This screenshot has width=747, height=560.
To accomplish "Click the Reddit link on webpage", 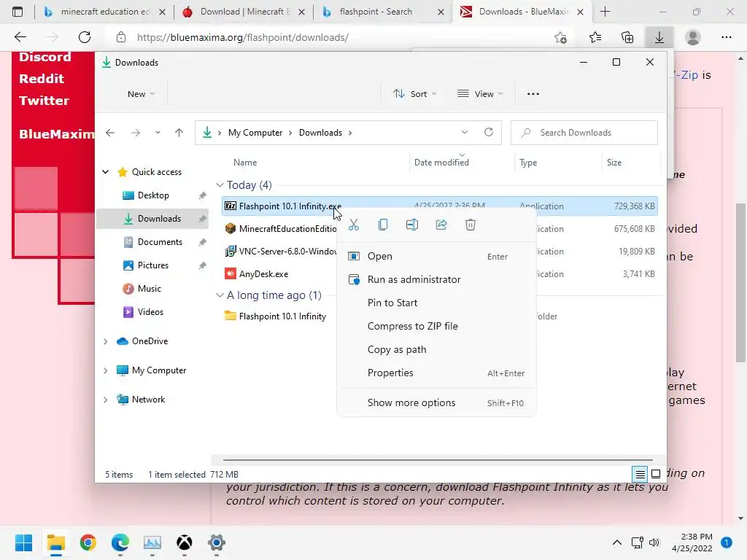I will pos(42,79).
